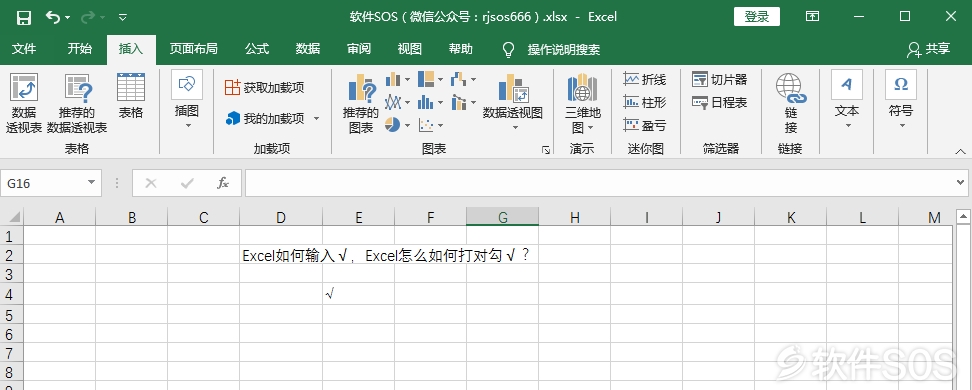Viewport: 972px width, 390px height.
Task: Open the Help (帮助) tab
Action: [x=461, y=49]
